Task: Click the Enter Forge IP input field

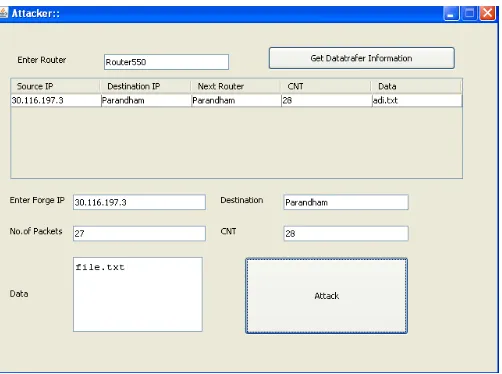Action: coord(139,202)
